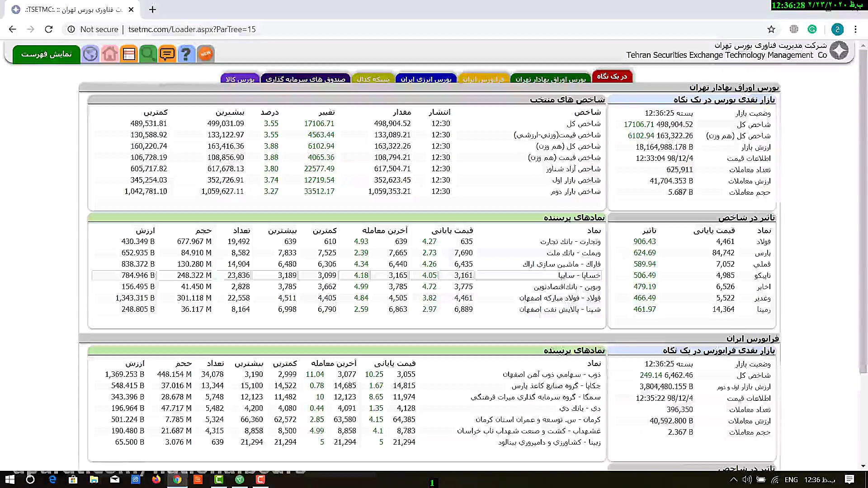Open the فرابورس ایران market tab
Viewport: 868px width, 488px height.
point(484,78)
